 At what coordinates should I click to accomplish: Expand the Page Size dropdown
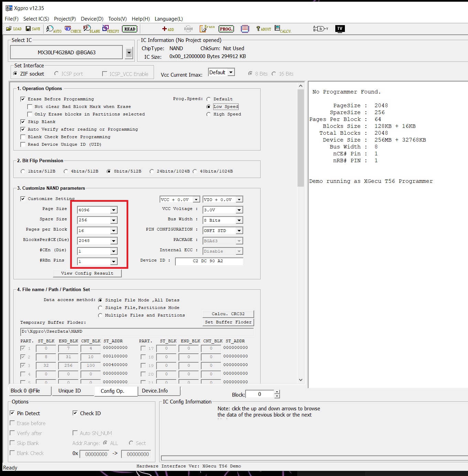click(113, 210)
